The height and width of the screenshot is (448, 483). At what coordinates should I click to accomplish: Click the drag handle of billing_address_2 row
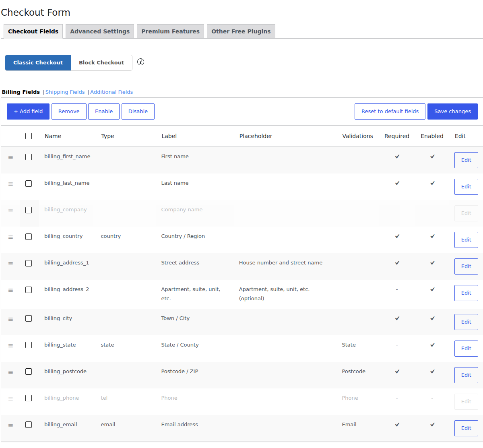(x=11, y=290)
